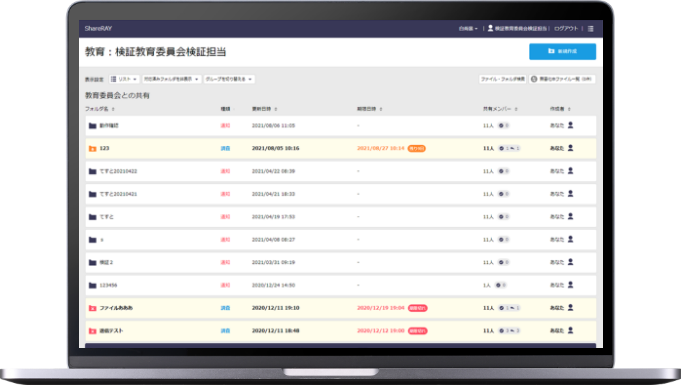Viewport: 681px width, 385px height.
Task: Click the folder icon in the 2021/08/06 row
Action: point(93,126)
